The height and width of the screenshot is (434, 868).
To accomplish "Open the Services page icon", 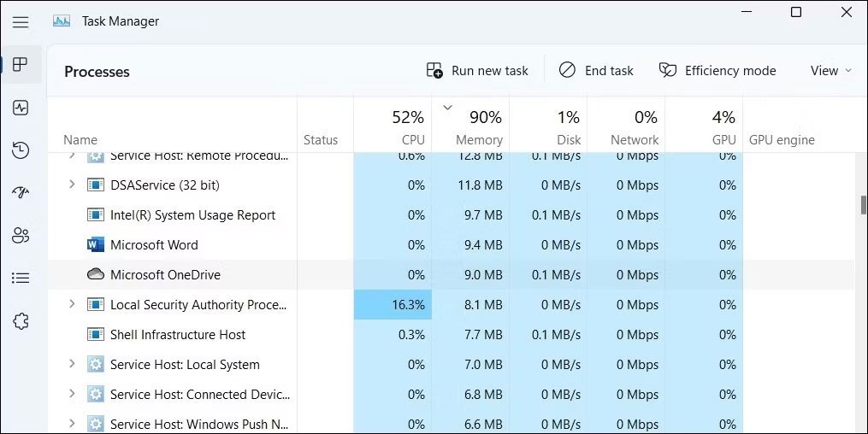I will click(x=21, y=321).
